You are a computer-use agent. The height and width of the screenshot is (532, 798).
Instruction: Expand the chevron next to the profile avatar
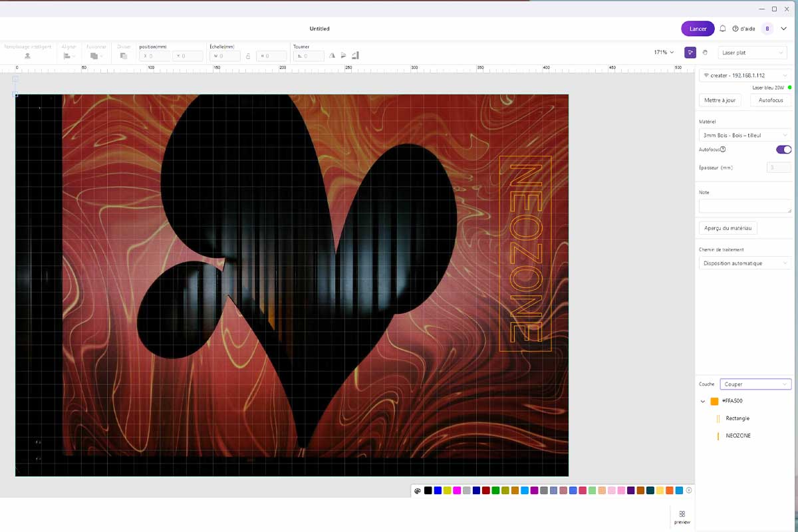(x=784, y=29)
